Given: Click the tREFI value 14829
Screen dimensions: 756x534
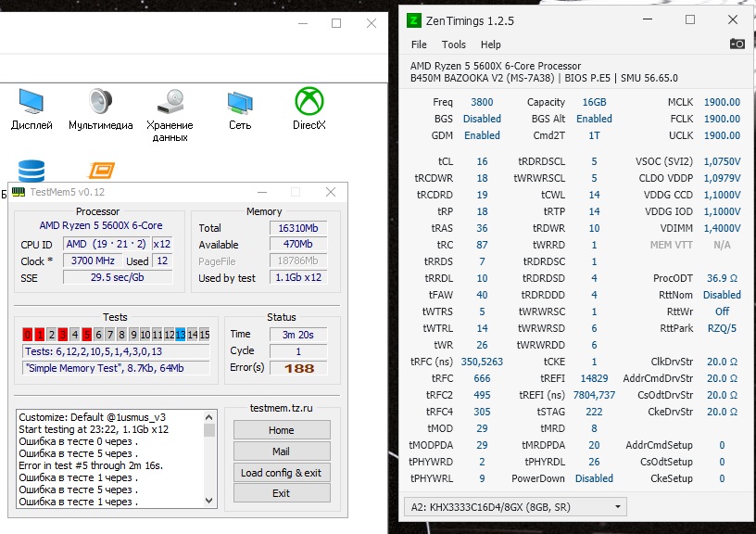Looking at the screenshot, I should point(594,378).
